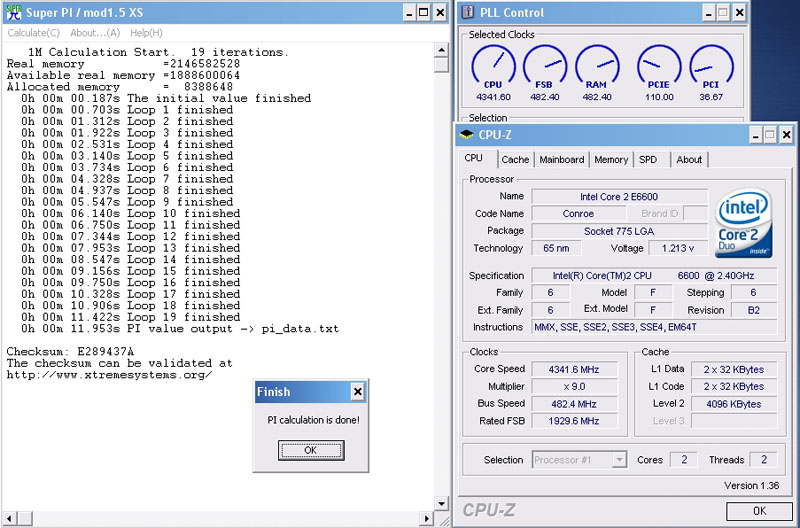
Task: Click the Technology field '65 nm'
Action: pos(556,248)
